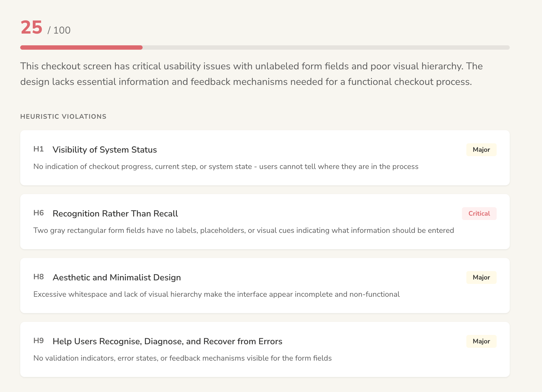542x392 pixels.
Task: Click the Critical severity badge on H6
Action: click(x=479, y=213)
